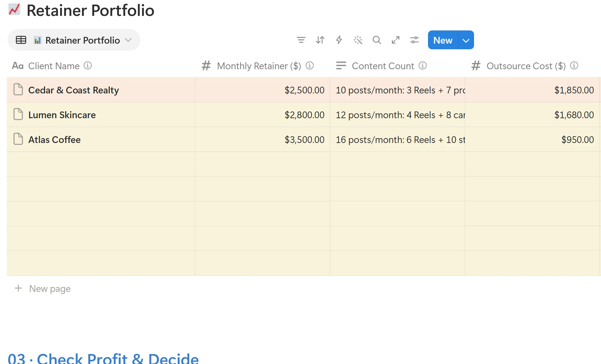601x364 pixels.
Task: Open the Atlas Coffee row
Action: 54,140
